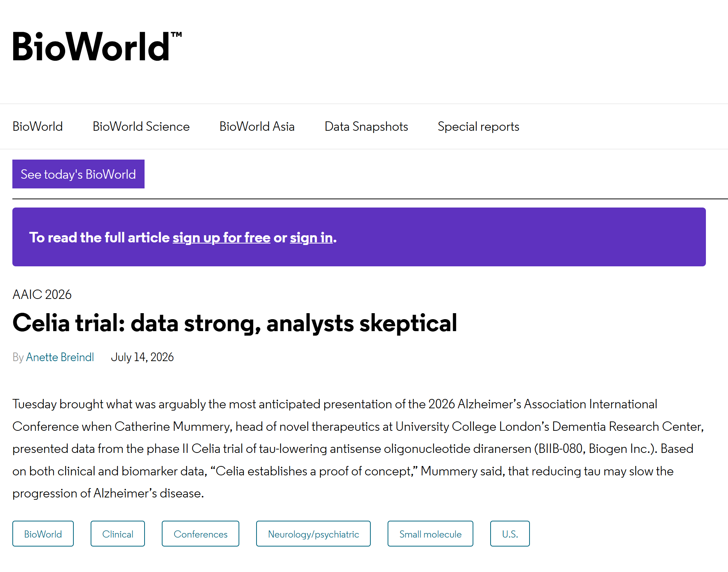Open the Conferences tag

200,534
